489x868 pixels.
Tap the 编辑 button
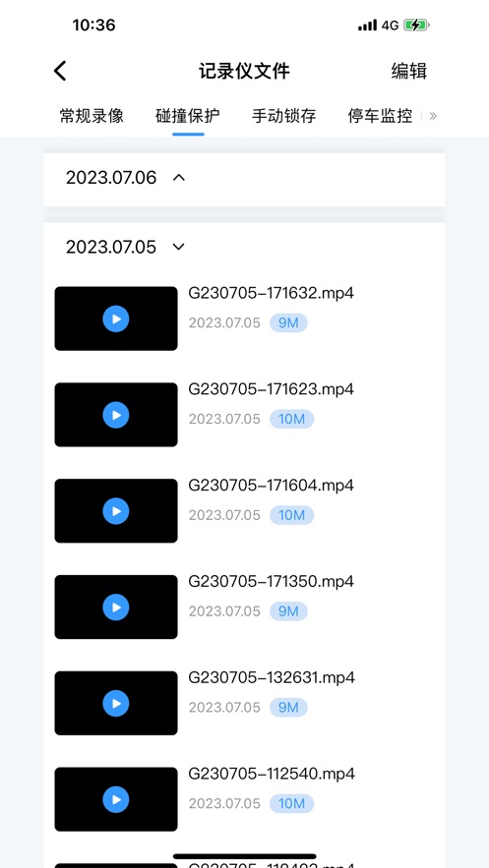(x=408, y=71)
